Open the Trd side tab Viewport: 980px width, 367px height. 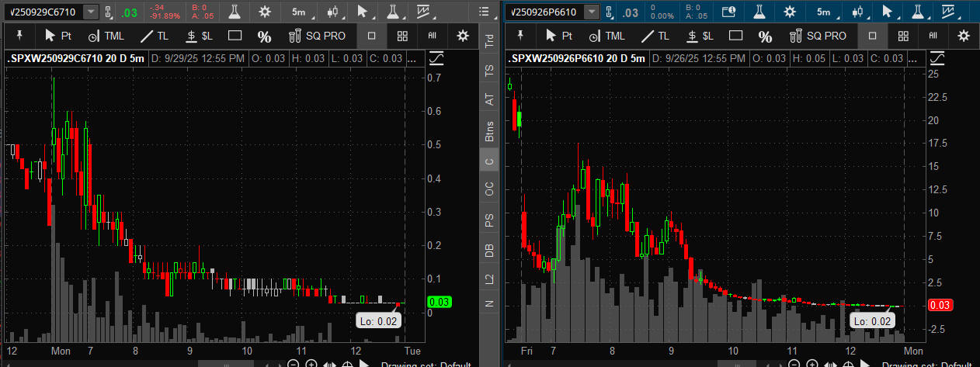click(489, 42)
